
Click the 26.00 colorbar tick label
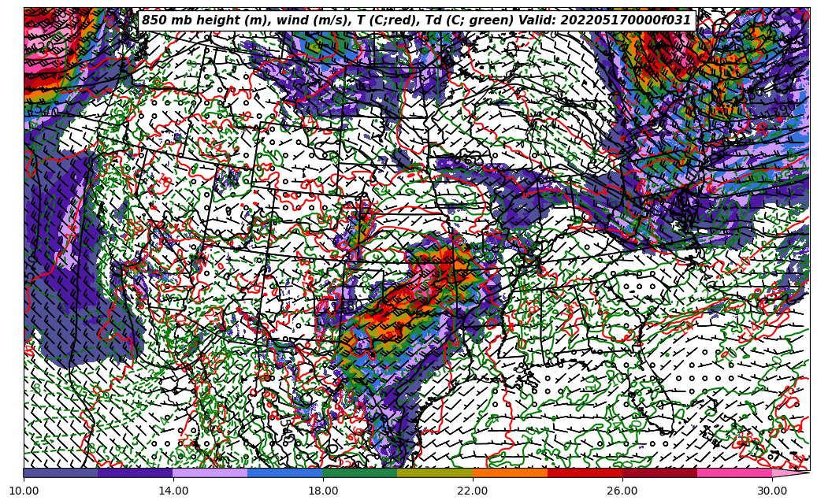[x=622, y=491]
